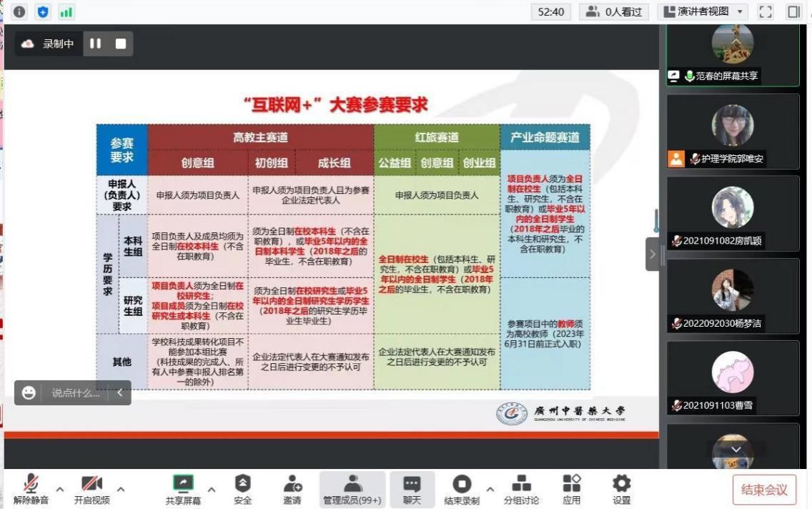Click the 本科生组 row label
The height and width of the screenshot is (509, 812).
coord(133,247)
